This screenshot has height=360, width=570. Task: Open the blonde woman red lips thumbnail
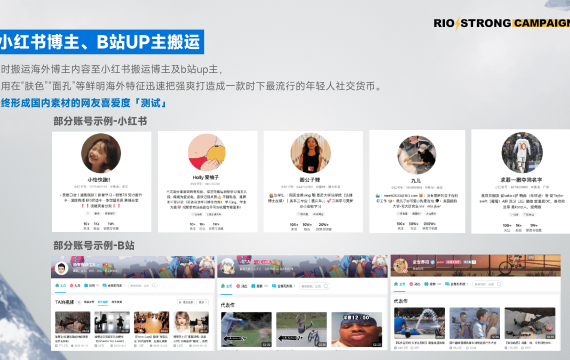191,323
